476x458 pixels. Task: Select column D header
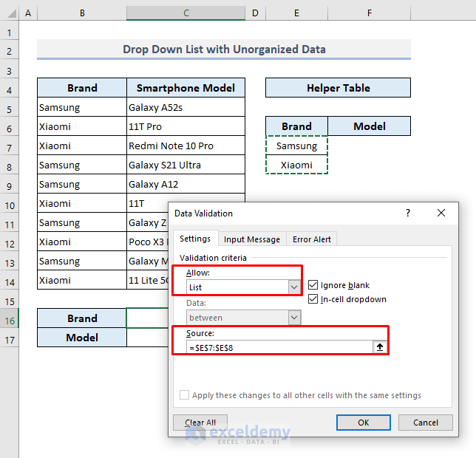coord(255,13)
